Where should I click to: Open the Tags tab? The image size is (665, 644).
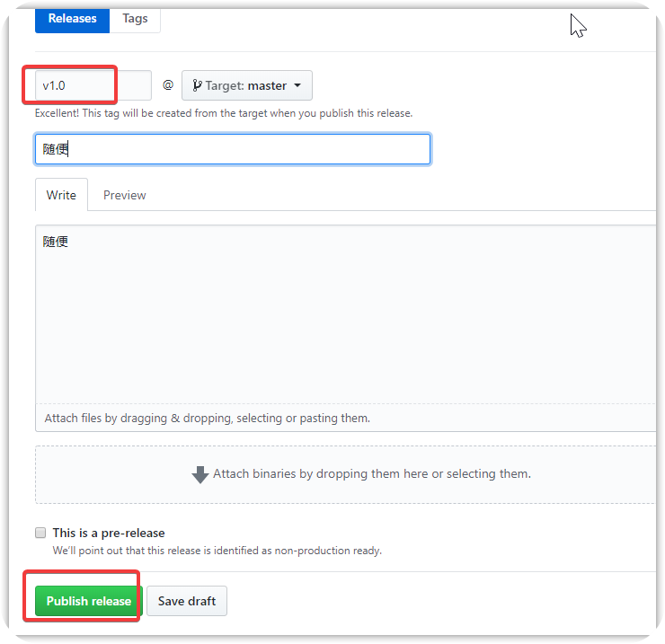coord(135,19)
